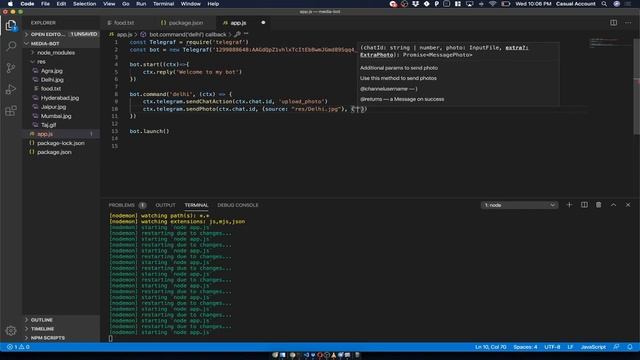Close the terminal panel
Viewport: 640px width, 360px height.
point(628,205)
